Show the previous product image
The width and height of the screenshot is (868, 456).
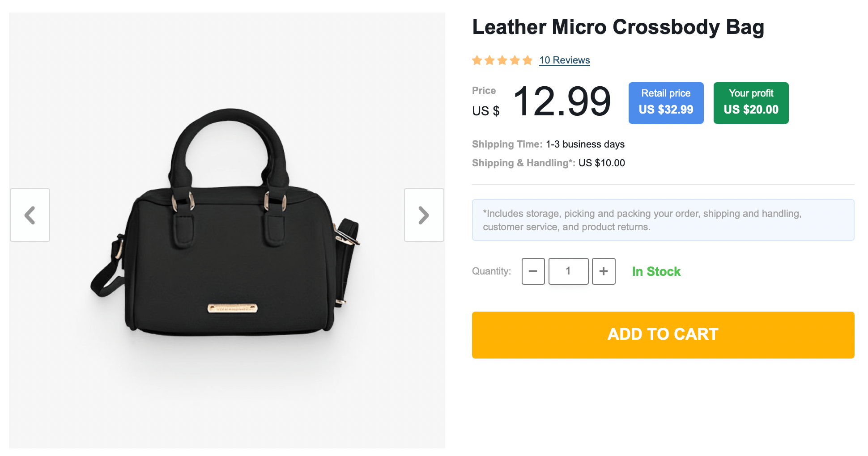click(30, 215)
